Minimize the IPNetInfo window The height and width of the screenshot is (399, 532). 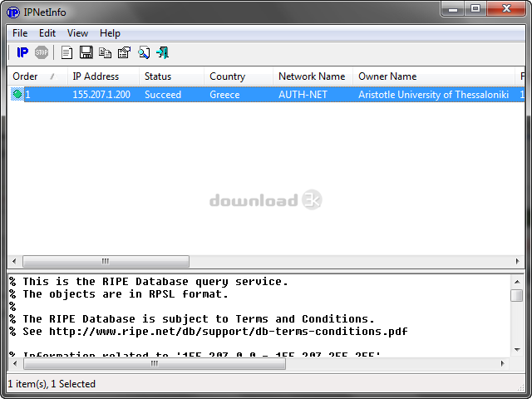click(452, 9)
